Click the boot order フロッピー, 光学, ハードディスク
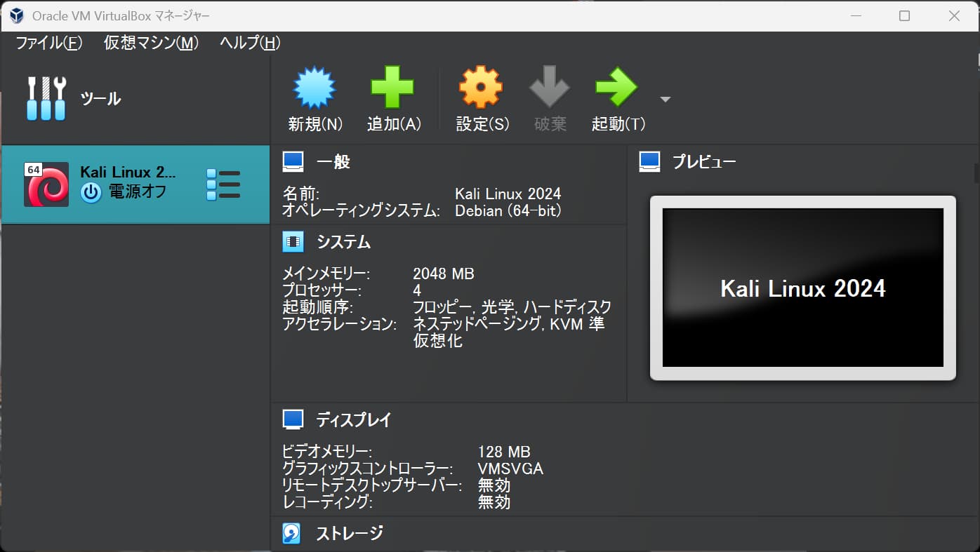Image resolution: width=980 pixels, height=552 pixels. coord(512,307)
